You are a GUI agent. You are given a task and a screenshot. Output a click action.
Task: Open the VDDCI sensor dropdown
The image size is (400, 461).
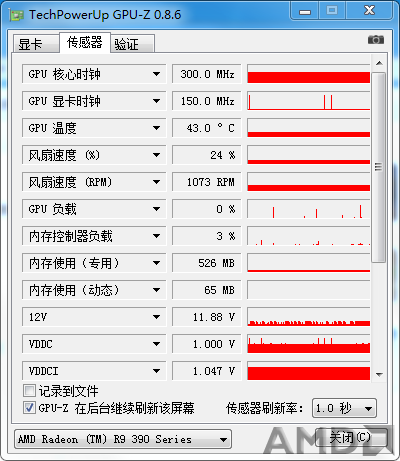[x=94, y=371]
